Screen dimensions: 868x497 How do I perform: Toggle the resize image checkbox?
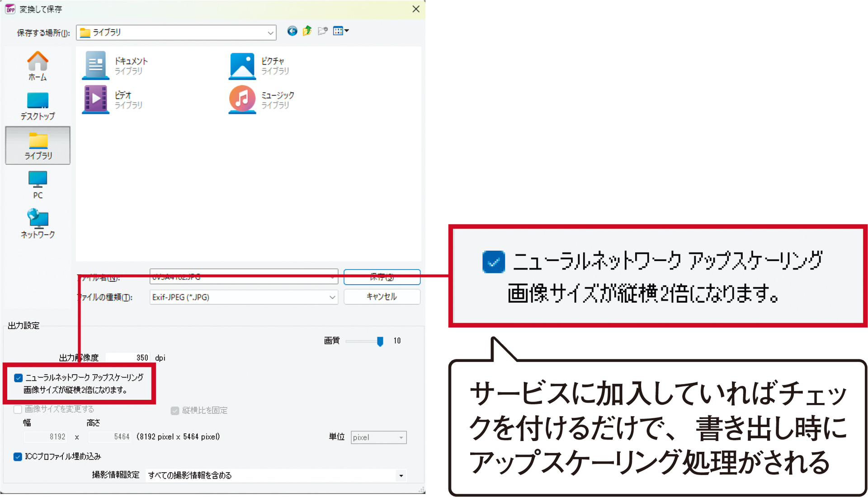tap(18, 409)
